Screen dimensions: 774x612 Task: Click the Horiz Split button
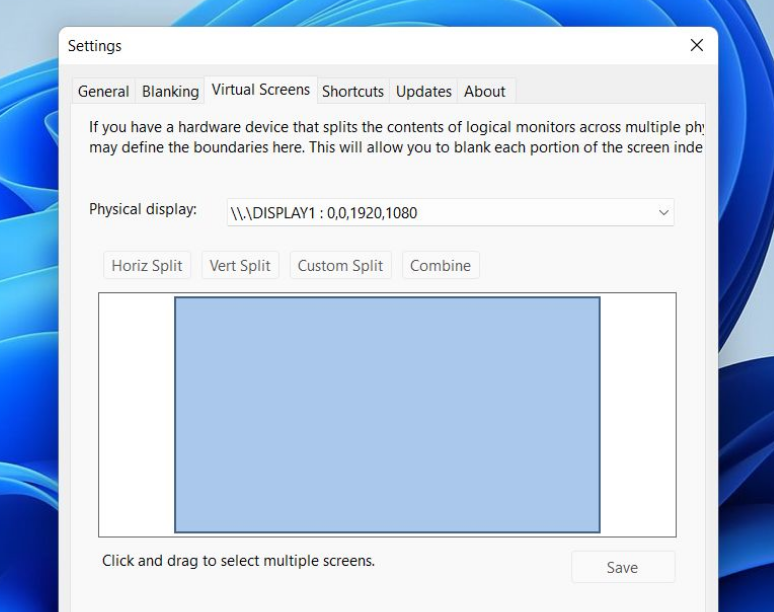(x=147, y=266)
